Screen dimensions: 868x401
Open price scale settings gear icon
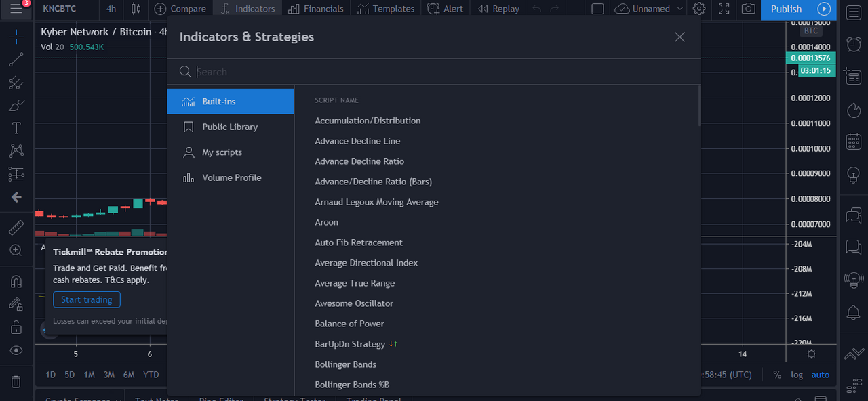point(811,354)
